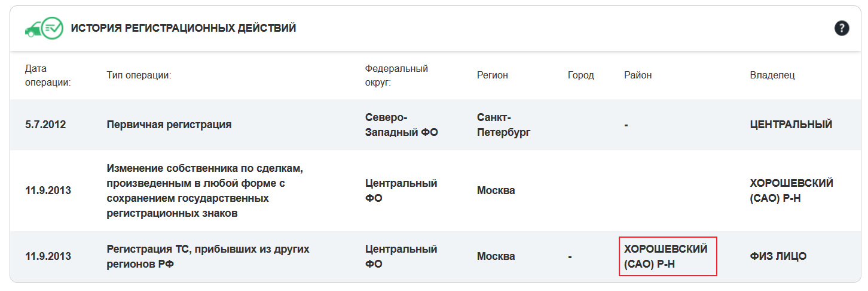Image resolution: width=868 pixels, height=291 pixels.
Task: Click the Район column header
Action: pyautogui.click(x=638, y=75)
